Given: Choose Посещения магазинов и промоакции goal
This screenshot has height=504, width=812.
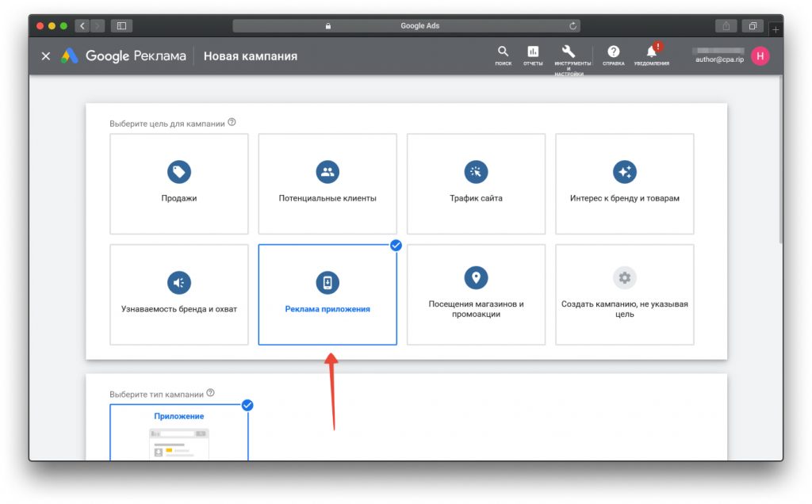Looking at the screenshot, I should coord(476,295).
